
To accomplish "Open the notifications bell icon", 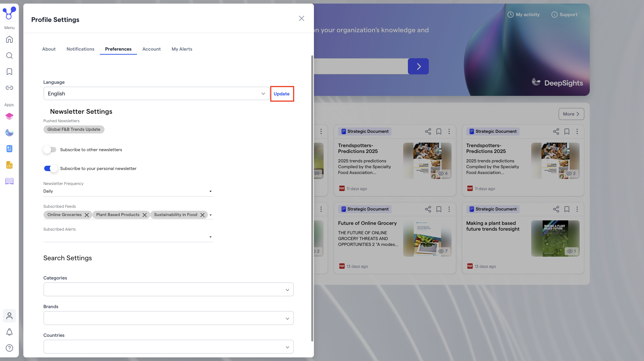I will [9, 332].
